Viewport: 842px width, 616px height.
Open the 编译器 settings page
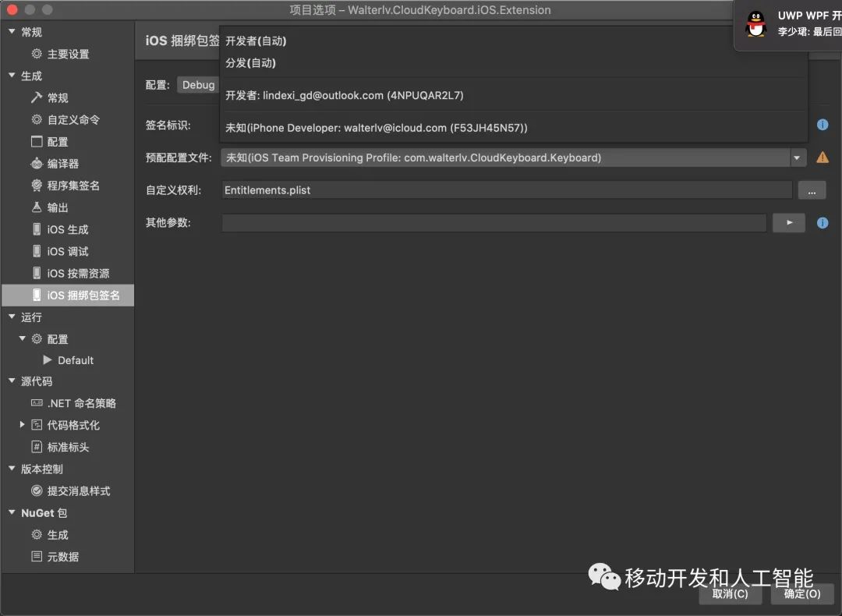click(63, 163)
